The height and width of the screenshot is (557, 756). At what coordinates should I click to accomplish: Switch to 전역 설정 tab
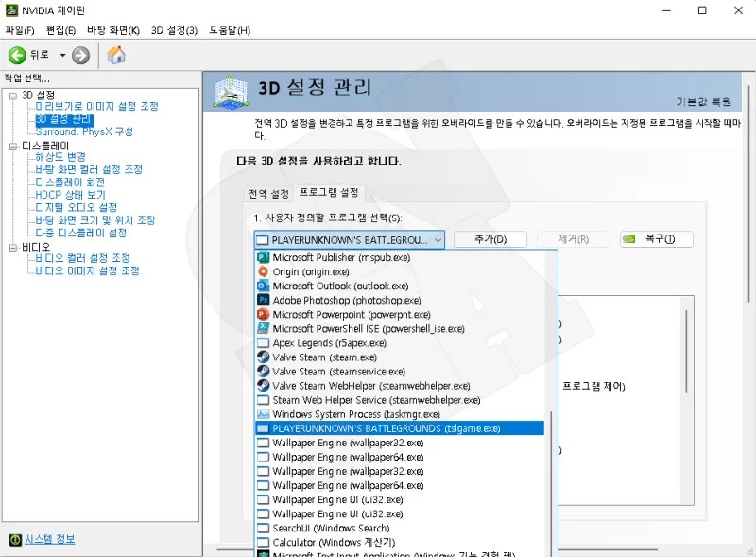[x=268, y=194]
